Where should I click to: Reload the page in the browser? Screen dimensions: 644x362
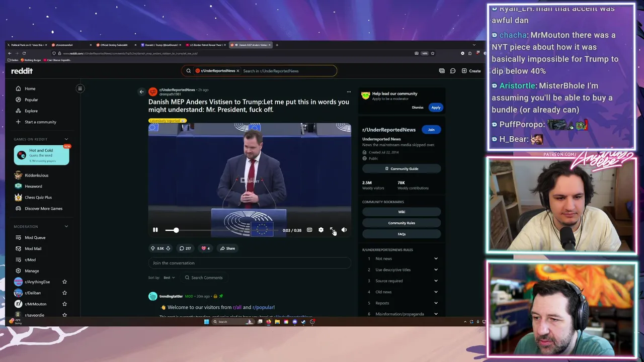click(x=24, y=53)
